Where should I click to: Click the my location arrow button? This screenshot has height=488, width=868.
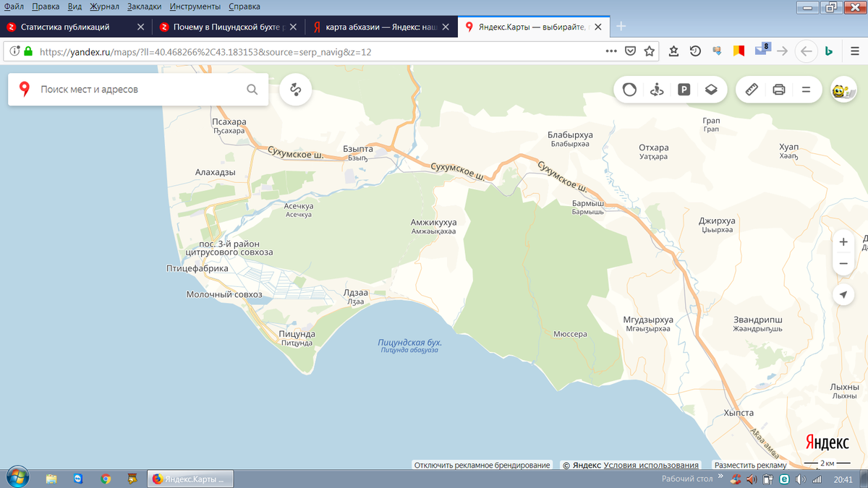843,294
